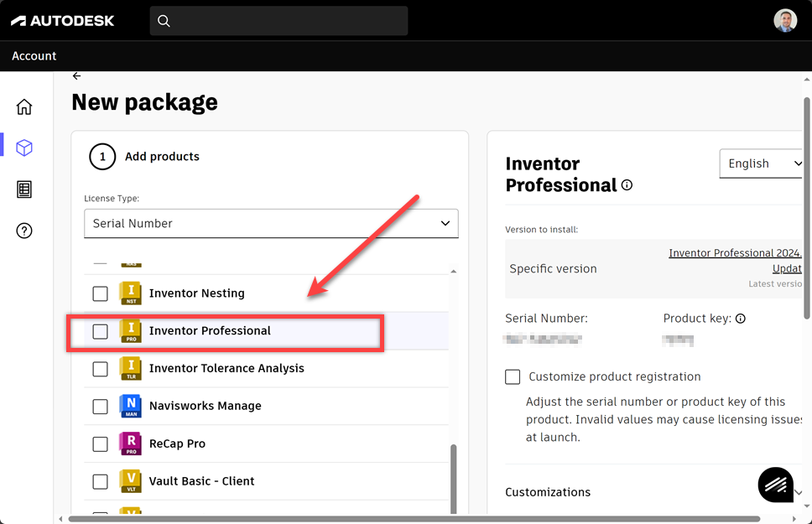Click the page horizontal scrollbar thumb
Screen dimensions: 812x524
(x=414, y=519)
